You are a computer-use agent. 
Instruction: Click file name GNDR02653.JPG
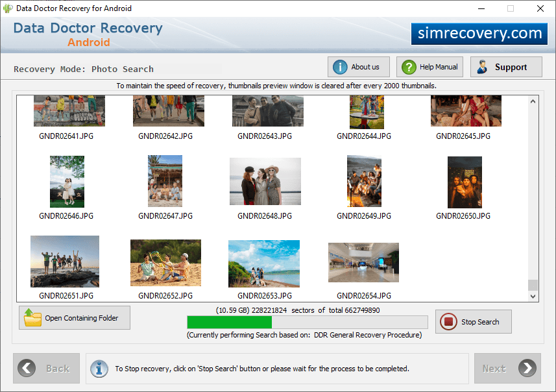(x=265, y=296)
